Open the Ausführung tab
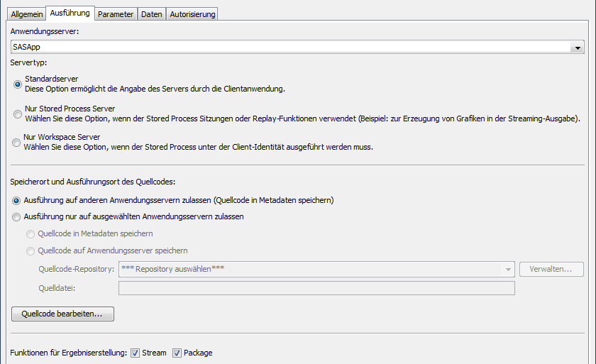Screen dimensions: 596x364 coord(70,13)
